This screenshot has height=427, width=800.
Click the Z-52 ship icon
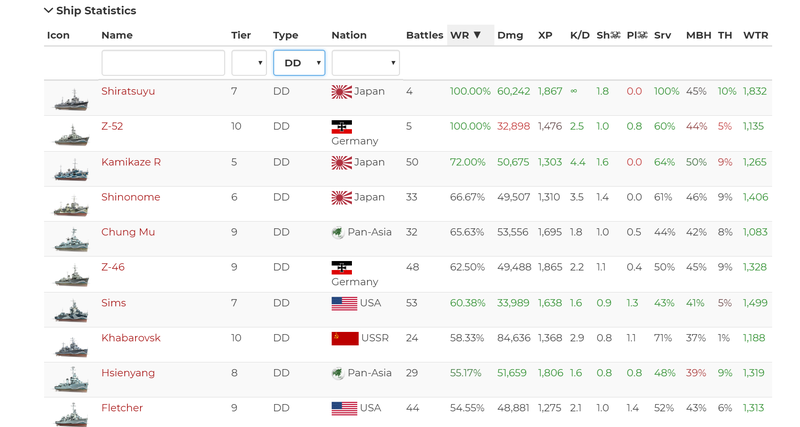tap(71, 135)
